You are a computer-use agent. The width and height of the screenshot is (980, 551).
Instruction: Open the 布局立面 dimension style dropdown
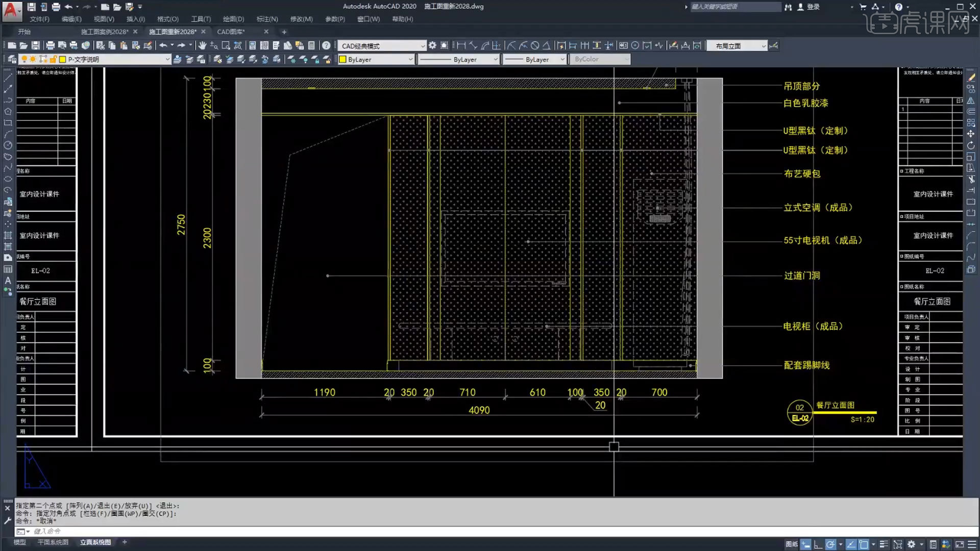tap(737, 46)
